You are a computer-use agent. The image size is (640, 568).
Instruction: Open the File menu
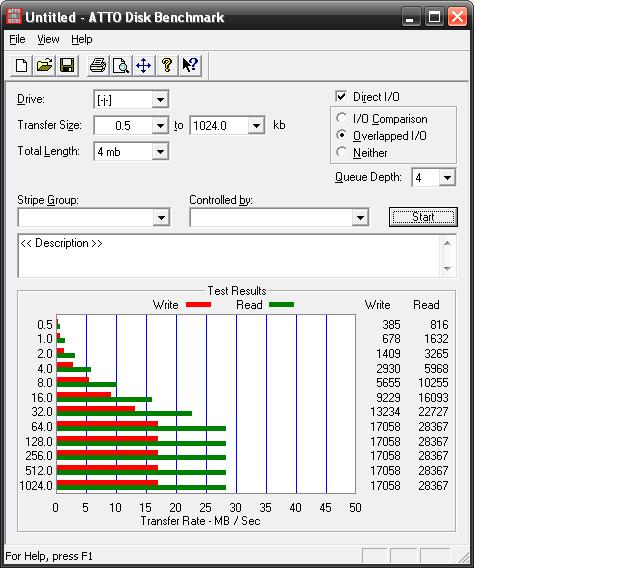tap(17, 39)
